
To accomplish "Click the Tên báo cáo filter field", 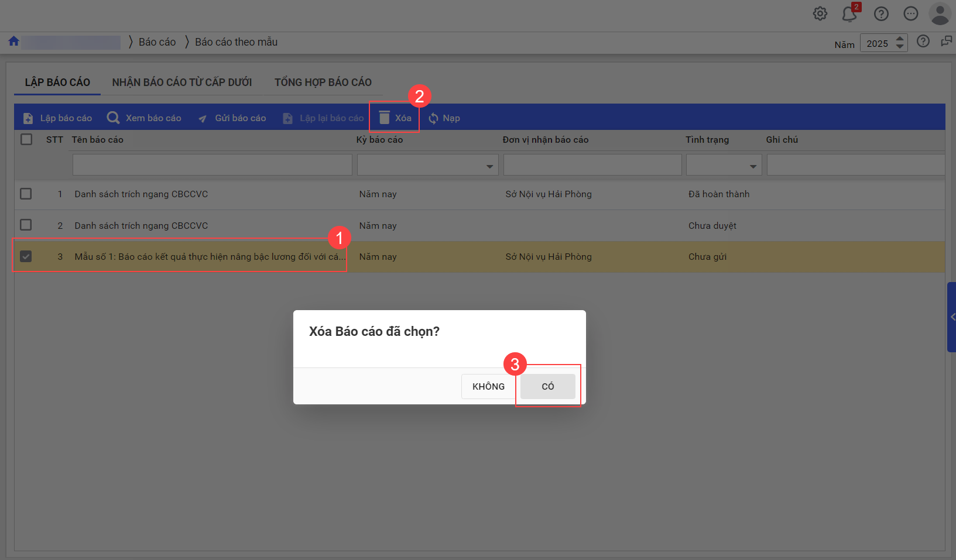I will point(213,165).
